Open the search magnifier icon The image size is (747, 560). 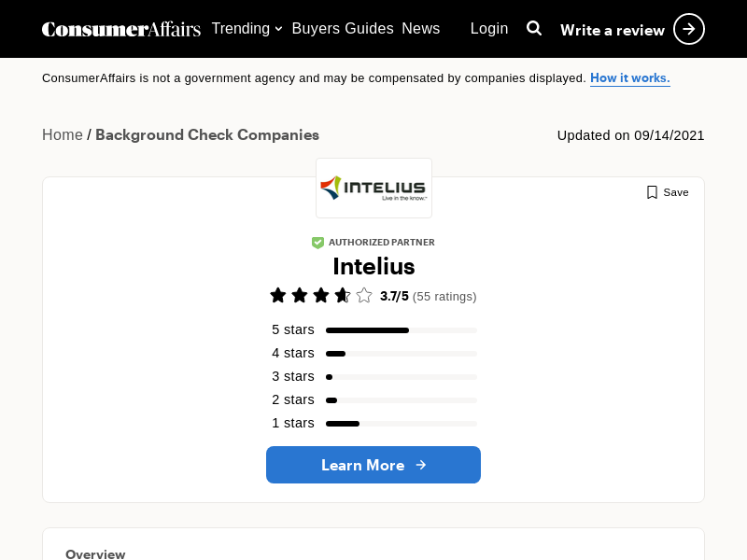point(534,29)
